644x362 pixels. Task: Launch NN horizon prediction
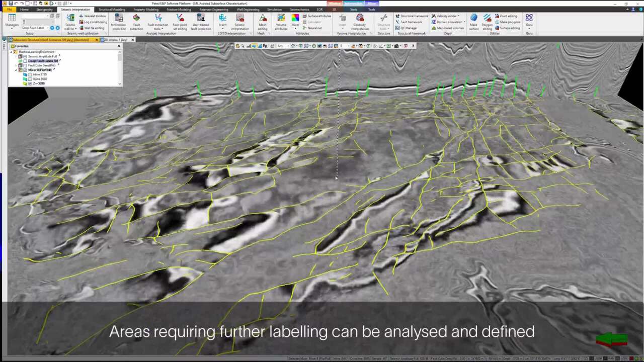(119, 22)
